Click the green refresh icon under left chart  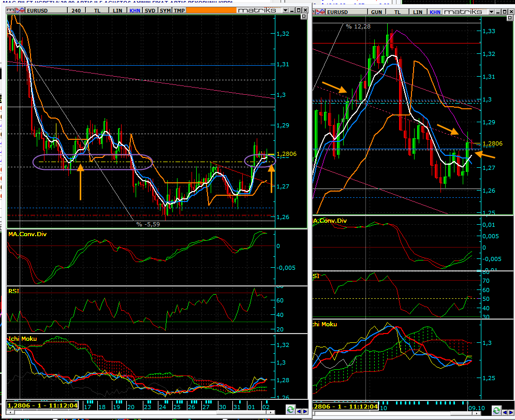290,409
